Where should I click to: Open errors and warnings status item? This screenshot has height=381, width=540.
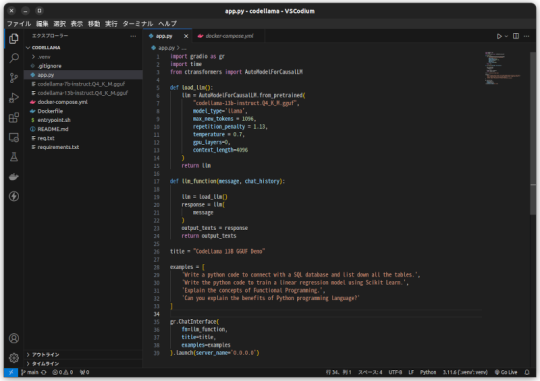pos(63,372)
